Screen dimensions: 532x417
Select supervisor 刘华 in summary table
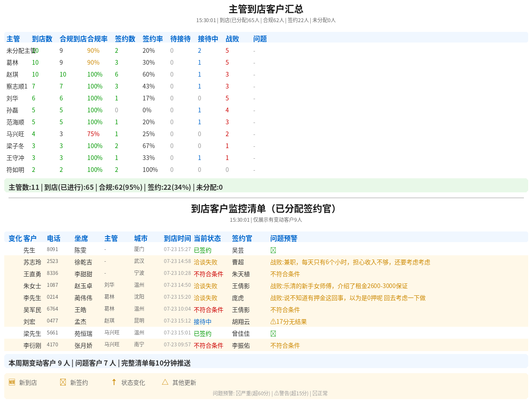click(x=12, y=98)
